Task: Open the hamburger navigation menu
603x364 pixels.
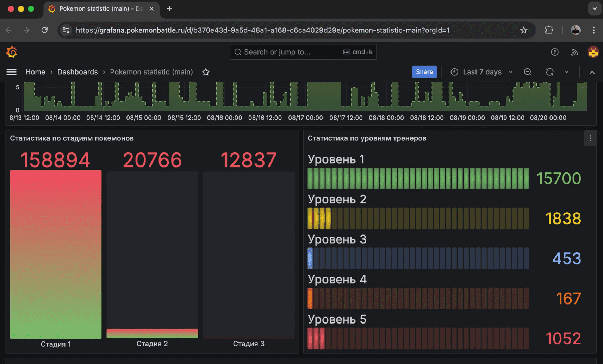Action: point(11,72)
